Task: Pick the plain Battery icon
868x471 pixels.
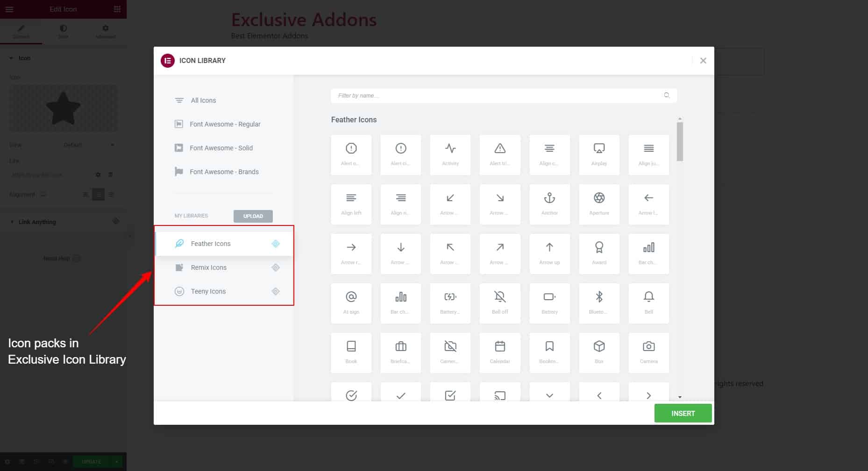Action: [549, 303]
